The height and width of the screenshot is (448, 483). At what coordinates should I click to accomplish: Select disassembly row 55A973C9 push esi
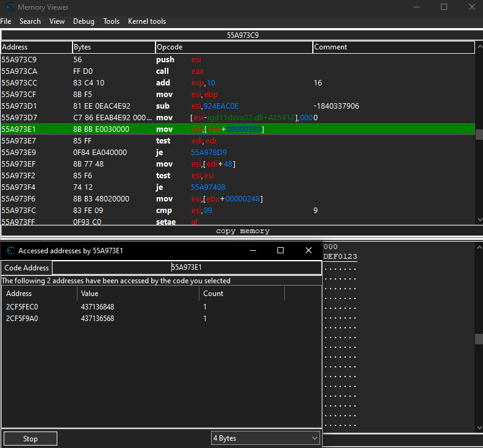[238, 59]
